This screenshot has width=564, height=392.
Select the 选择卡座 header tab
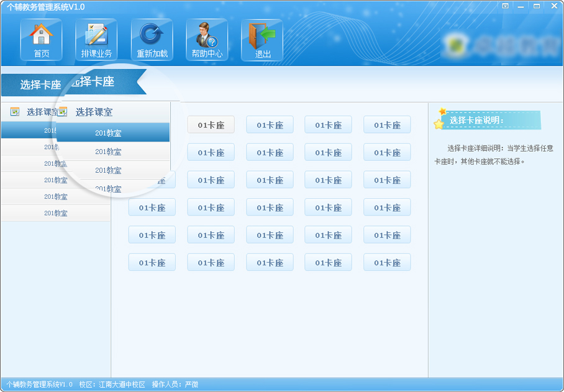[40, 85]
